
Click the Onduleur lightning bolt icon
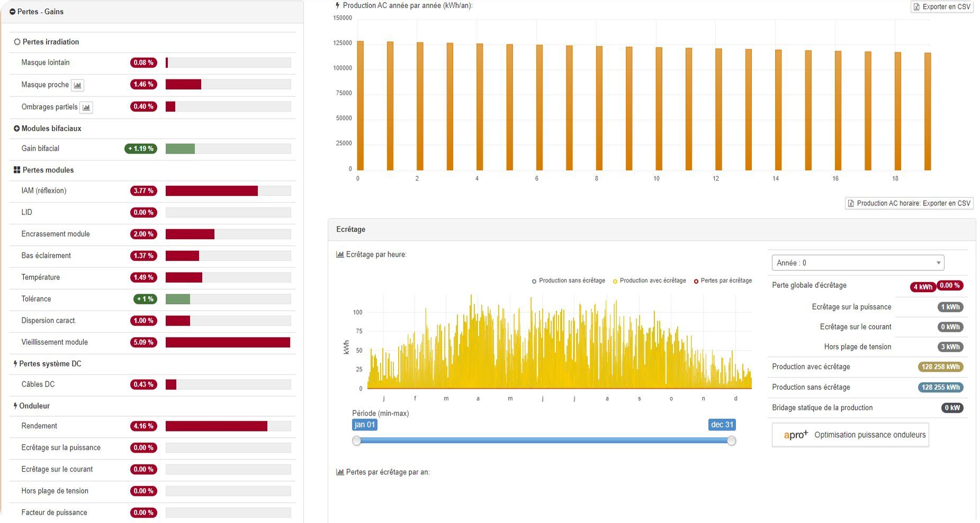15,406
